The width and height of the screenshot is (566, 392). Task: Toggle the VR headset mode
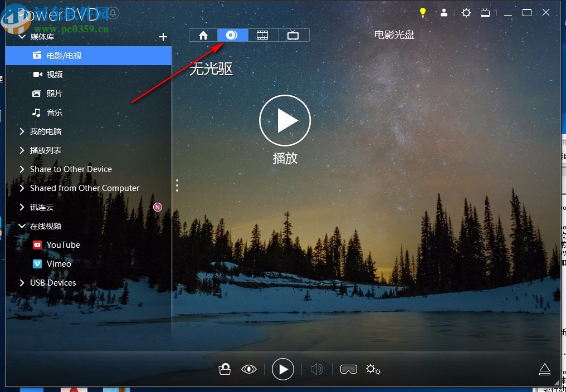point(348,369)
